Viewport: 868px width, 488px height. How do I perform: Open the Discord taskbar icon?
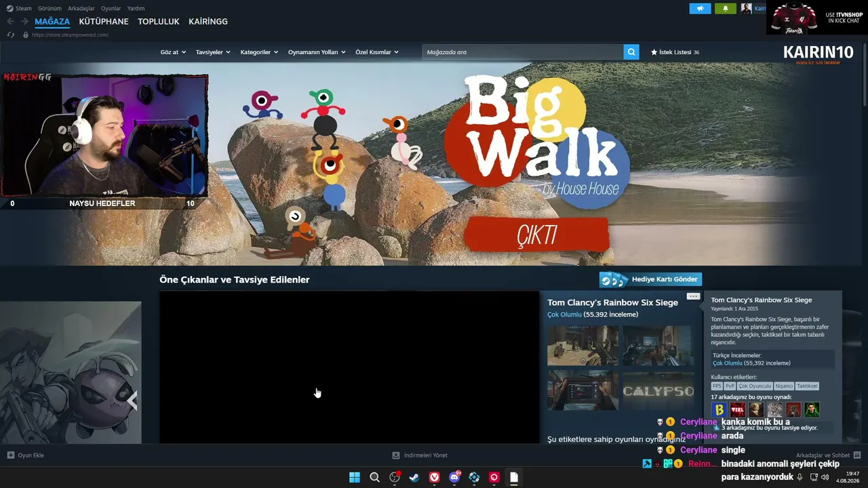coord(454,477)
